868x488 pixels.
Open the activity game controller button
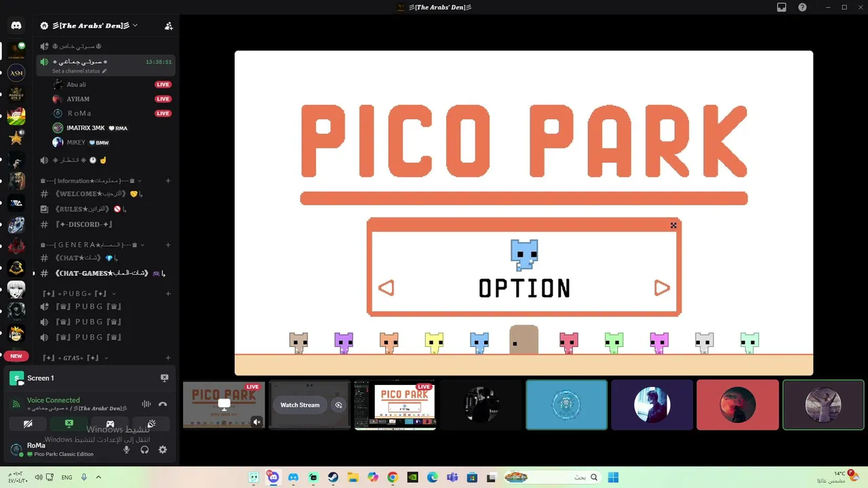click(110, 424)
